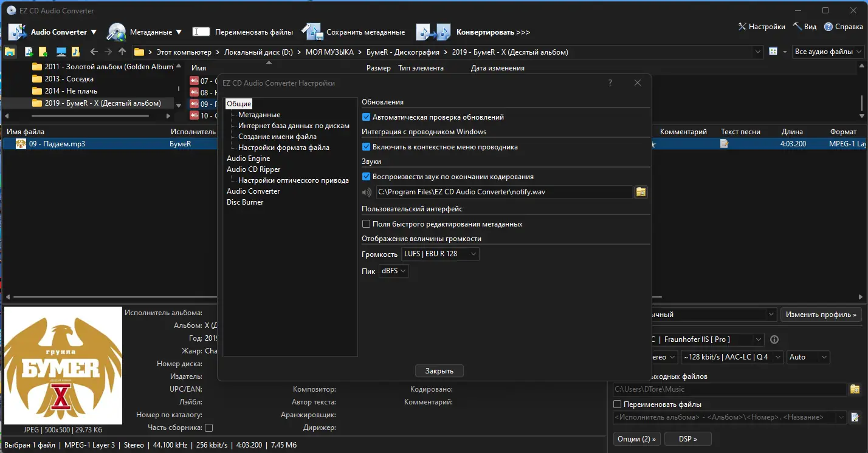Screen dimensions: 868x453
Task: Open lyrics icon for 09 - Падаем.mp3
Action: click(x=724, y=144)
